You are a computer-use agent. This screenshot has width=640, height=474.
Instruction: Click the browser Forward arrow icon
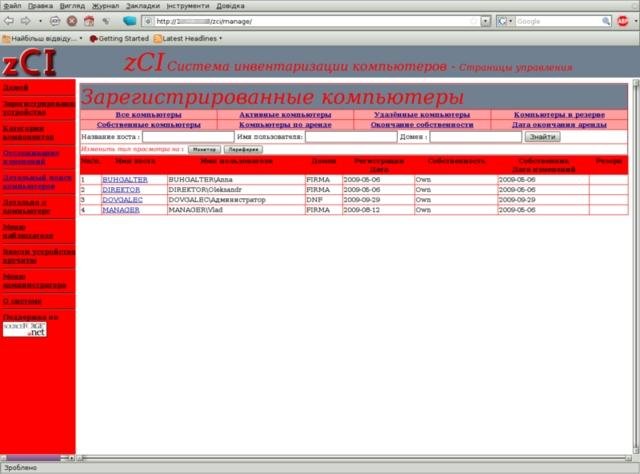[25, 21]
